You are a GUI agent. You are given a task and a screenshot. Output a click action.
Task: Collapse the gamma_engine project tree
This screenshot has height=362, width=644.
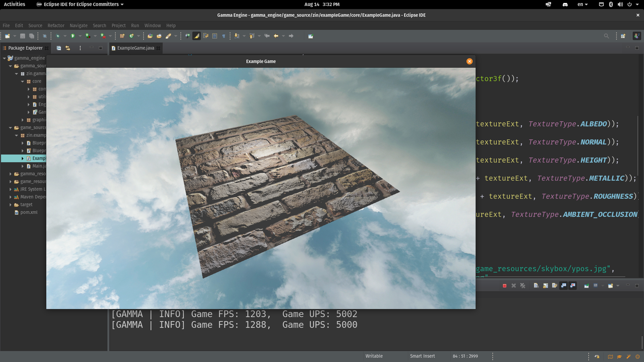[4, 58]
